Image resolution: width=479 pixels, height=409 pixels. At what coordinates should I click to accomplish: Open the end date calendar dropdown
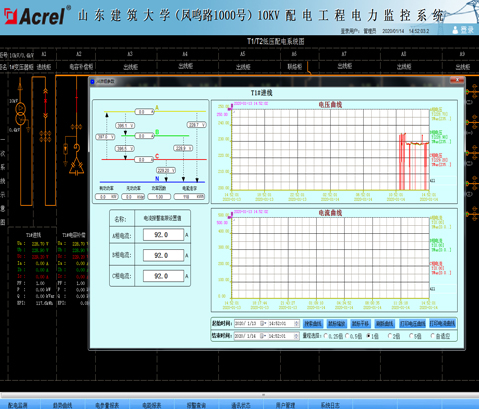pyautogui.click(x=263, y=336)
